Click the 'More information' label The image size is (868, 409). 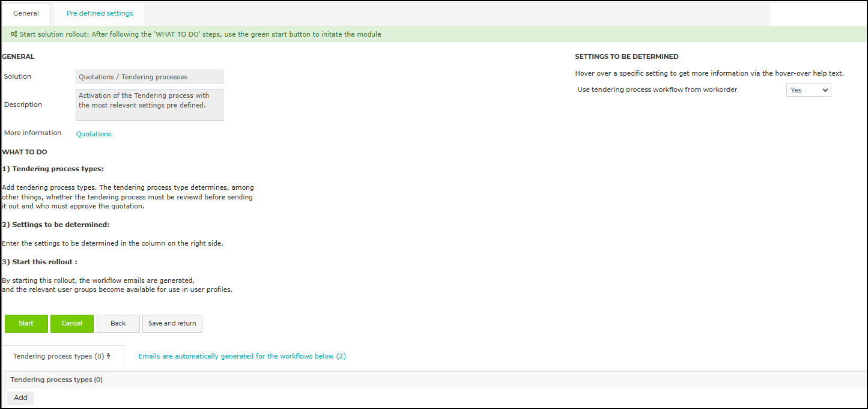coord(32,133)
